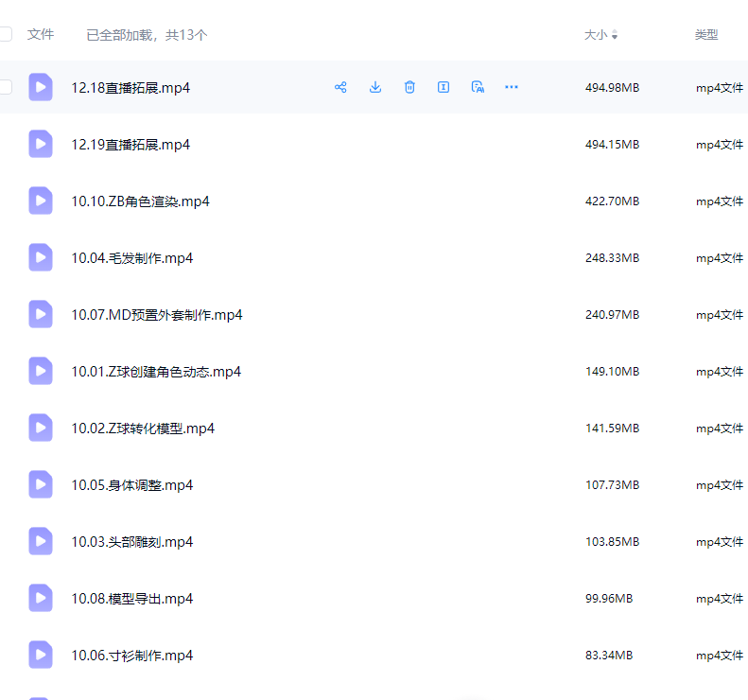
Task: Click the rename icon in the hovered row
Action: 444,87
